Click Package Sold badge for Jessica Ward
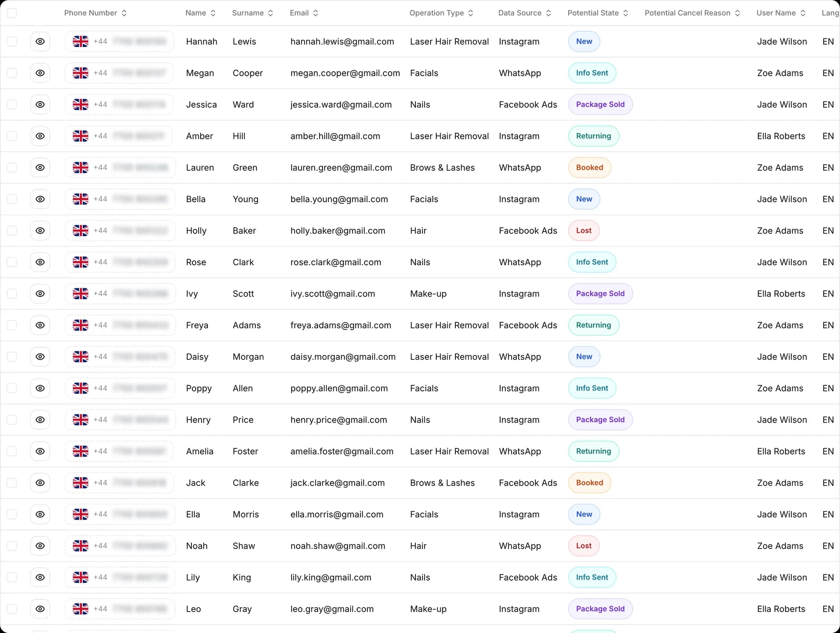 tap(600, 105)
